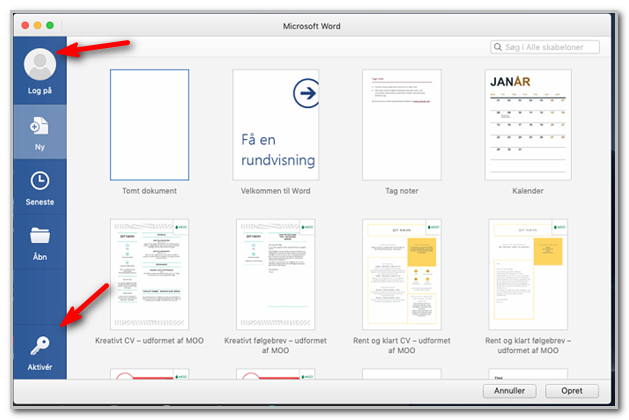The height and width of the screenshot is (420, 629).
Task: Click the profile avatar icon to sign in
Action: 40,64
